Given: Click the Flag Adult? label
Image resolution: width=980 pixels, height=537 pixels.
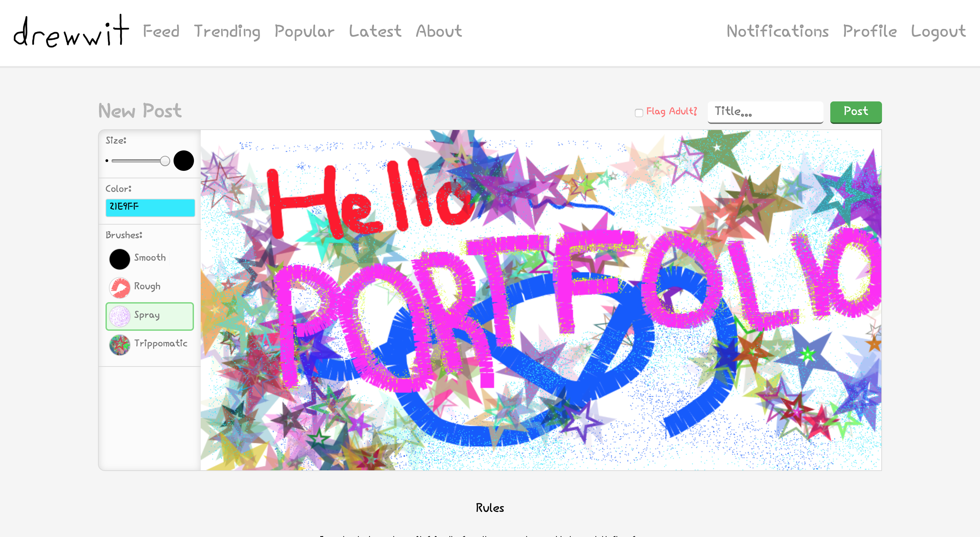Looking at the screenshot, I should pyautogui.click(x=671, y=111).
